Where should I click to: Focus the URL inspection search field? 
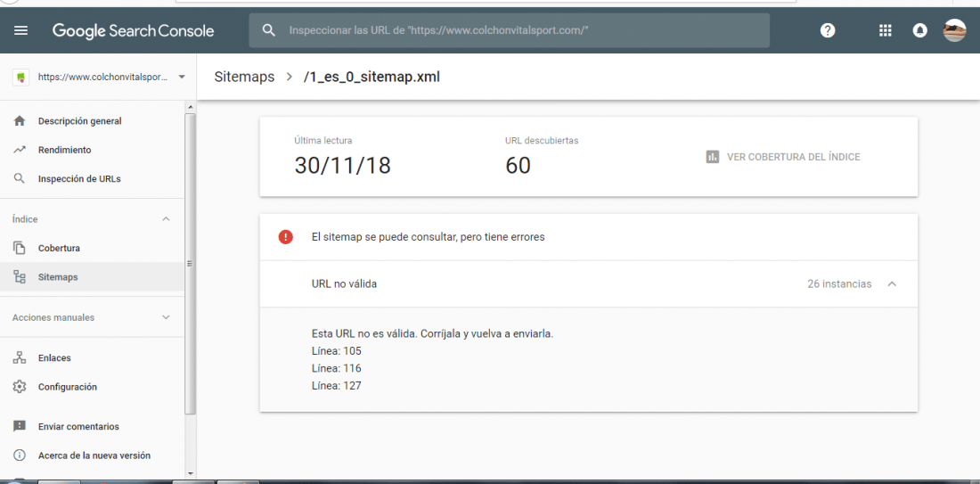click(x=510, y=30)
